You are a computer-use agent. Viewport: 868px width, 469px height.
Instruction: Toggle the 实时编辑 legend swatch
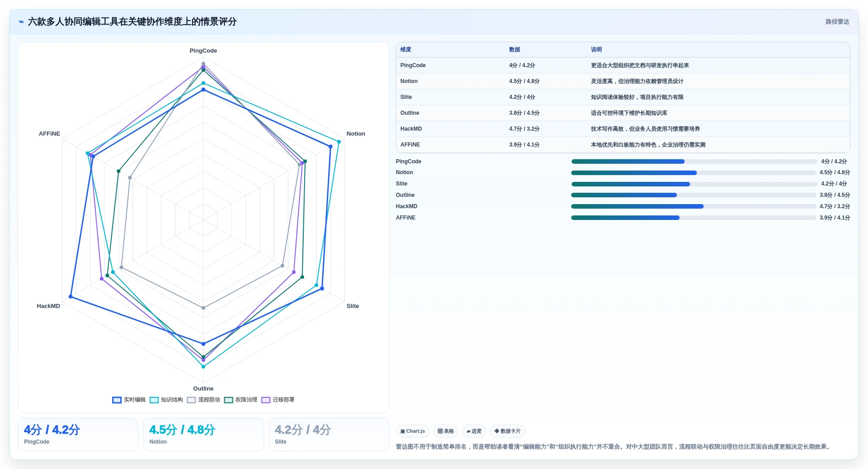pyautogui.click(x=117, y=400)
